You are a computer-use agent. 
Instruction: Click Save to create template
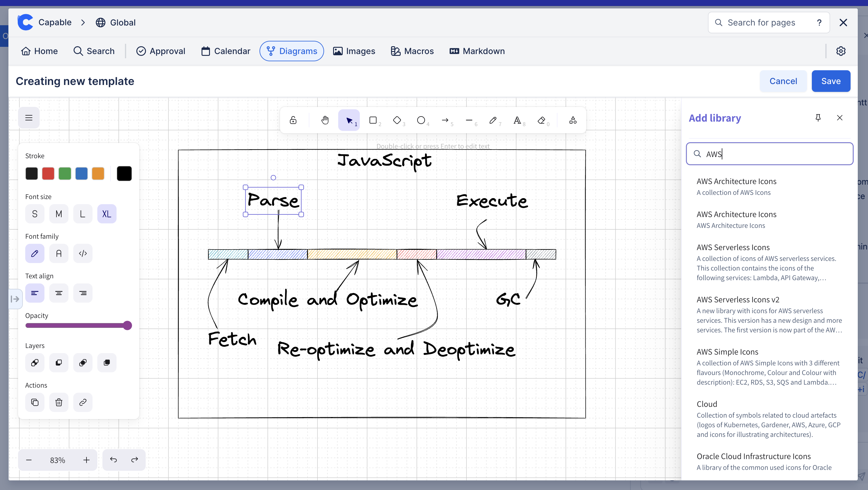831,81
